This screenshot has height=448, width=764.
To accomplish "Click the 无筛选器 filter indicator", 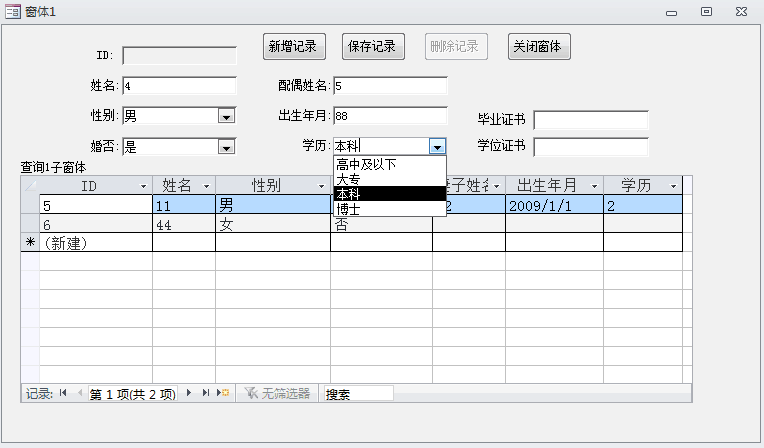I will coord(277,393).
